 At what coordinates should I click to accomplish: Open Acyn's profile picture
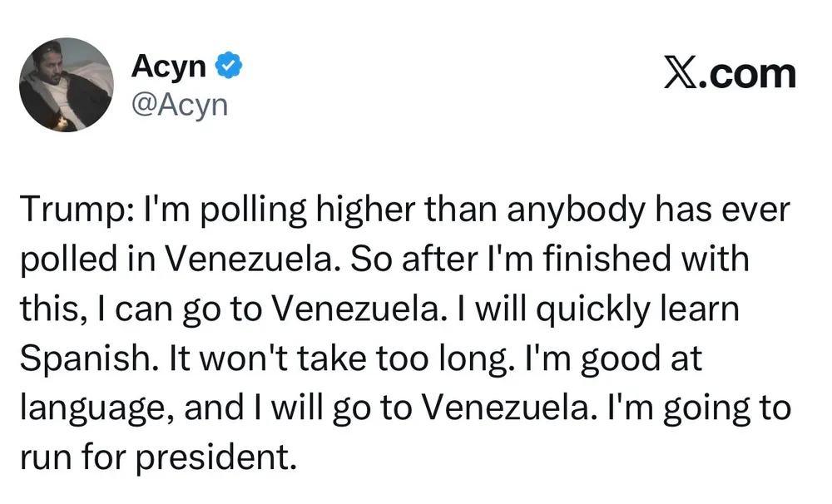(66, 85)
